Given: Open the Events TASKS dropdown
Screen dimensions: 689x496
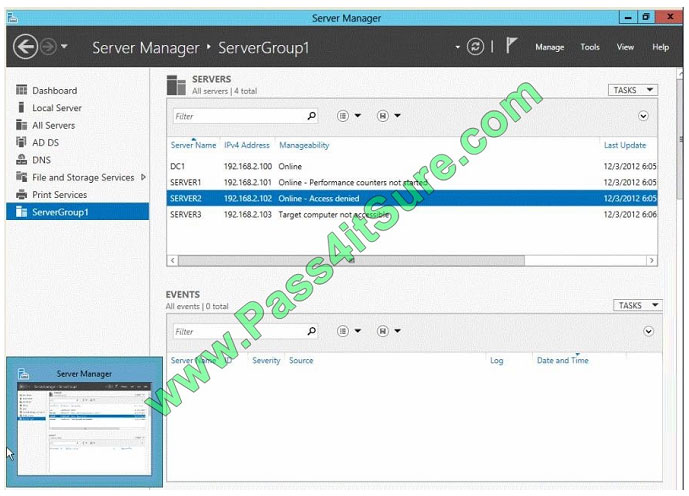Looking at the screenshot, I should (637, 305).
